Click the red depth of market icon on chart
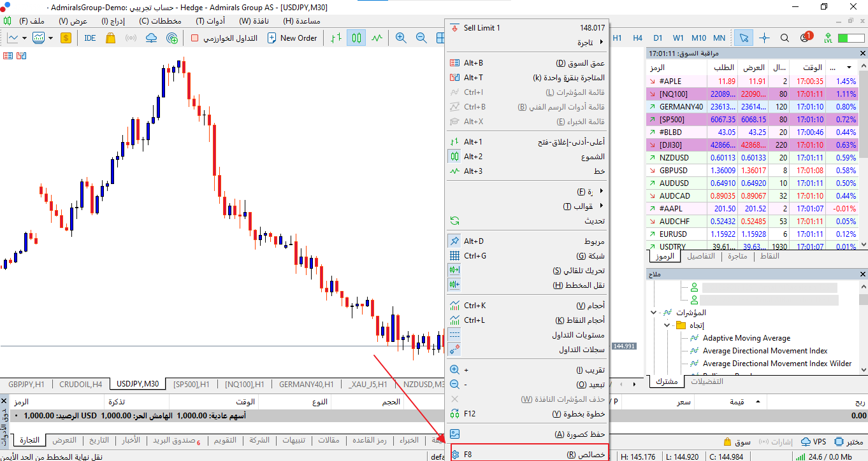This screenshot has width=868, height=461. [x=8, y=56]
